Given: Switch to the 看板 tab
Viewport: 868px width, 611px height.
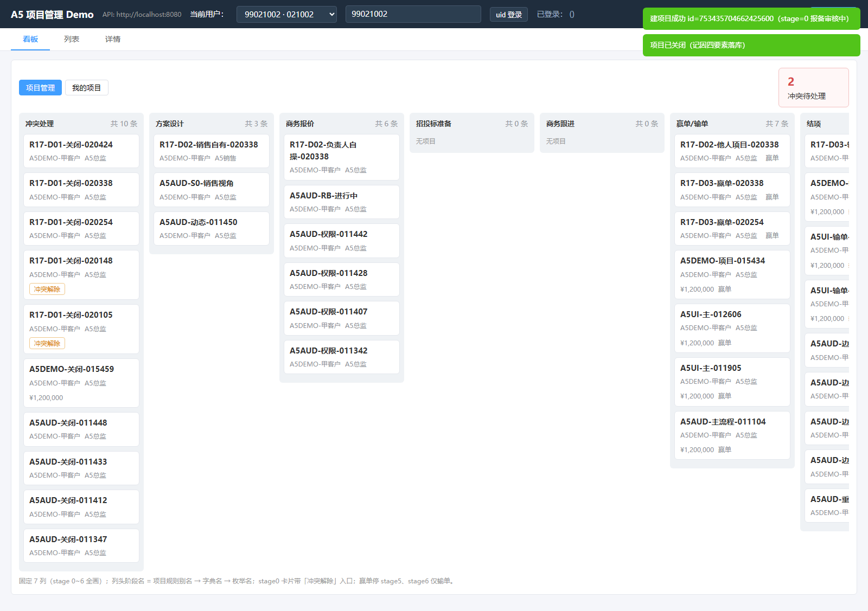Looking at the screenshot, I should pyautogui.click(x=30, y=39).
